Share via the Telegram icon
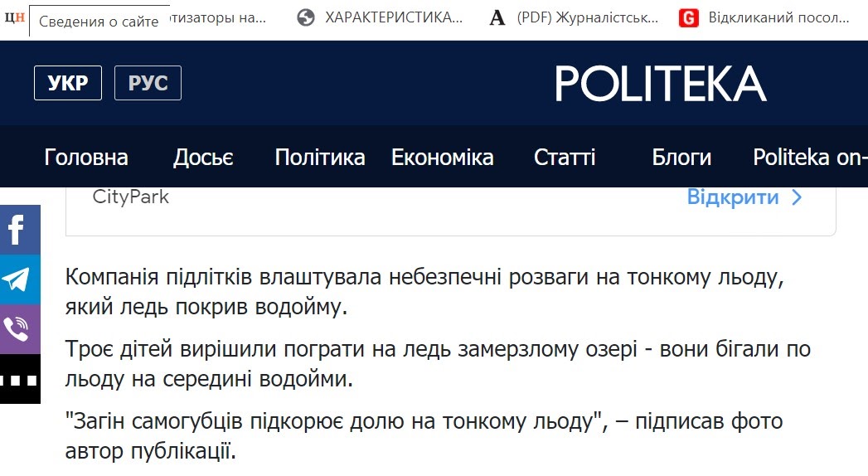This screenshot has height=476, width=868. click(20, 279)
